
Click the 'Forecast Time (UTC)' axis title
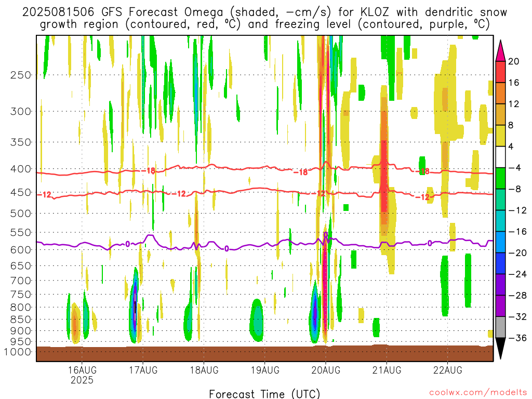coord(264,394)
